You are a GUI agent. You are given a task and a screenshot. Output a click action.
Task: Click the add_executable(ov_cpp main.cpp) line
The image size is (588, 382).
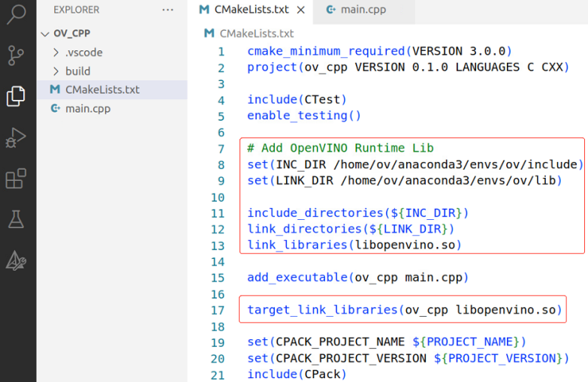358,278
